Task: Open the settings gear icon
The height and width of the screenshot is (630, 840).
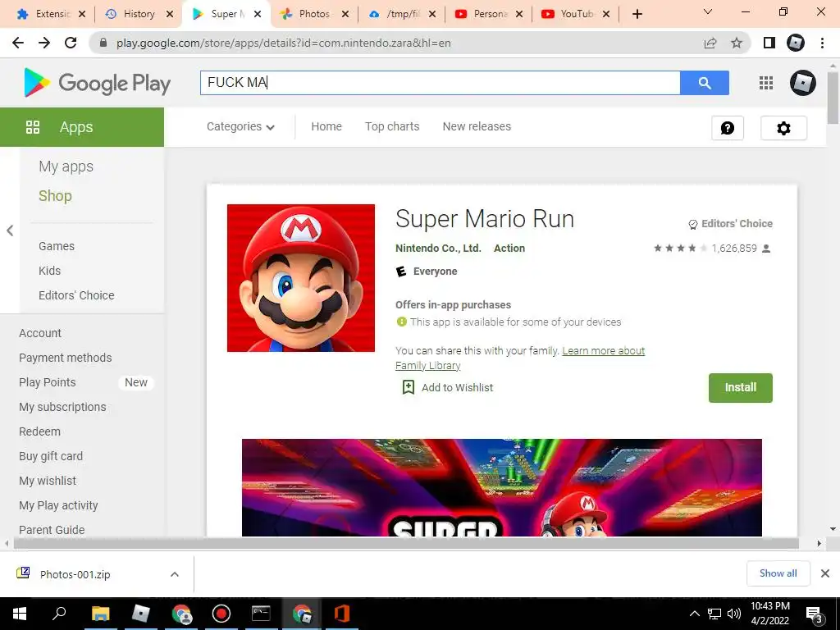Action: point(783,128)
